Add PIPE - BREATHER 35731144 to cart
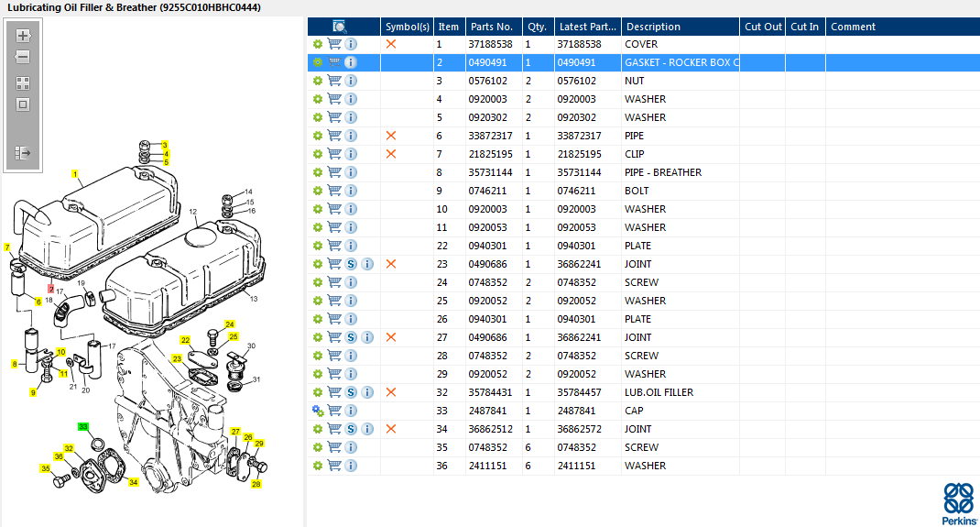This screenshot has height=527, width=980. pyautogui.click(x=334, y=172)
